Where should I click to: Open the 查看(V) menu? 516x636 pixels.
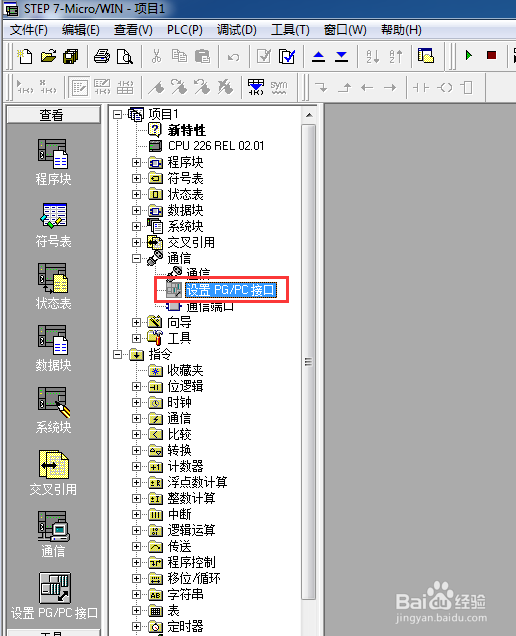pos(133,30)
